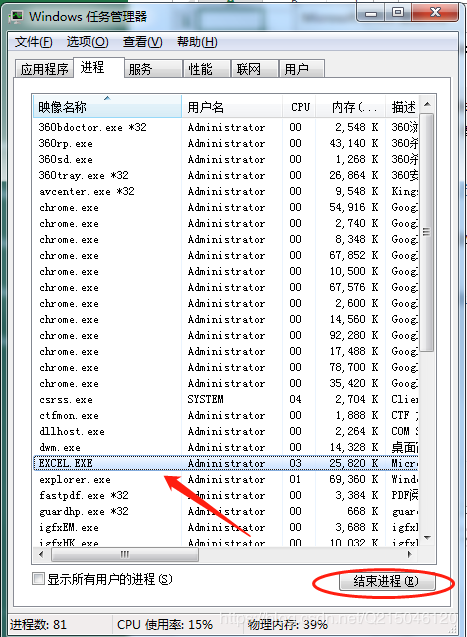The width and height of the screenshot is (467, 637).
Task: Click the horizontal scrollbar thumb
Action: point(125,554)
